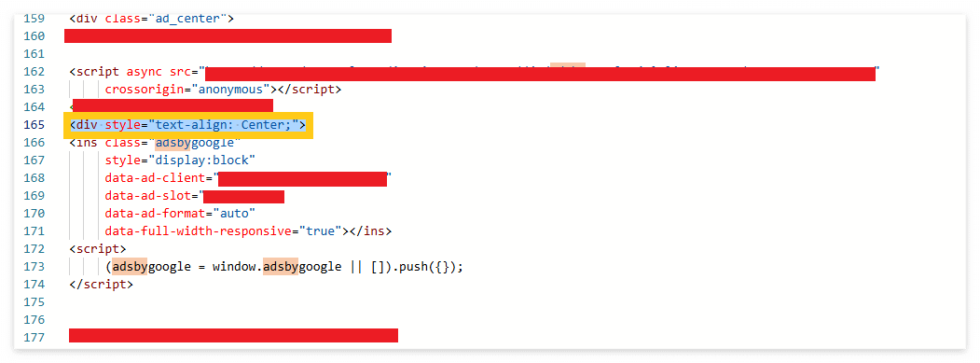
Task: Click the data-ad-format="auto" line
Action: point(180,214)
